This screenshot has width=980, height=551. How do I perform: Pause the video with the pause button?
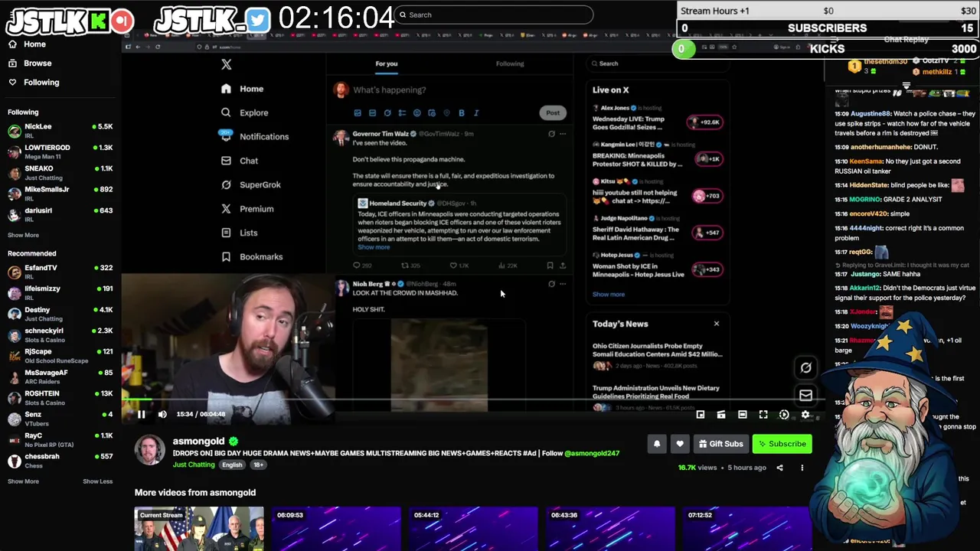tap(141, 414)
